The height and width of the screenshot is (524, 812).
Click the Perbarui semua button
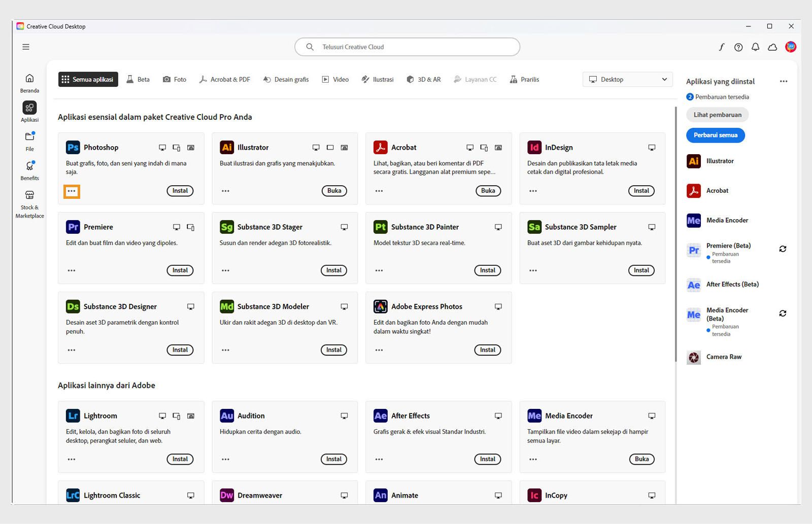coord(715,135)
